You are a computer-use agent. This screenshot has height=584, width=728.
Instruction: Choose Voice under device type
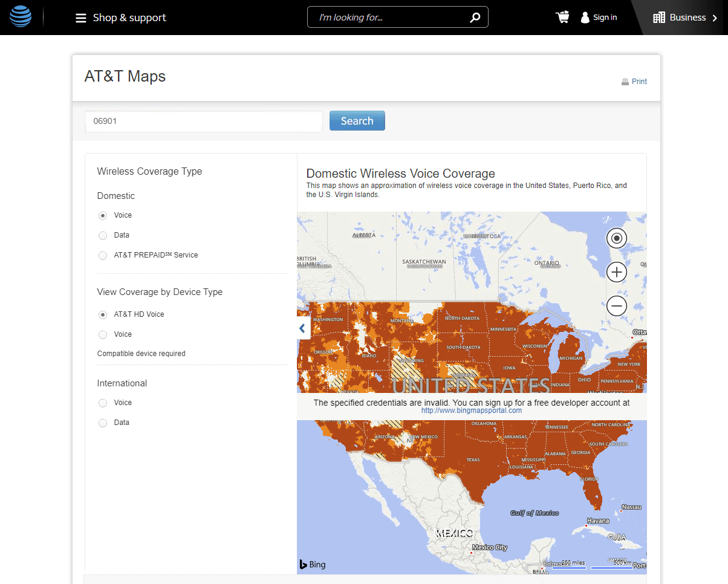[103, 334]
